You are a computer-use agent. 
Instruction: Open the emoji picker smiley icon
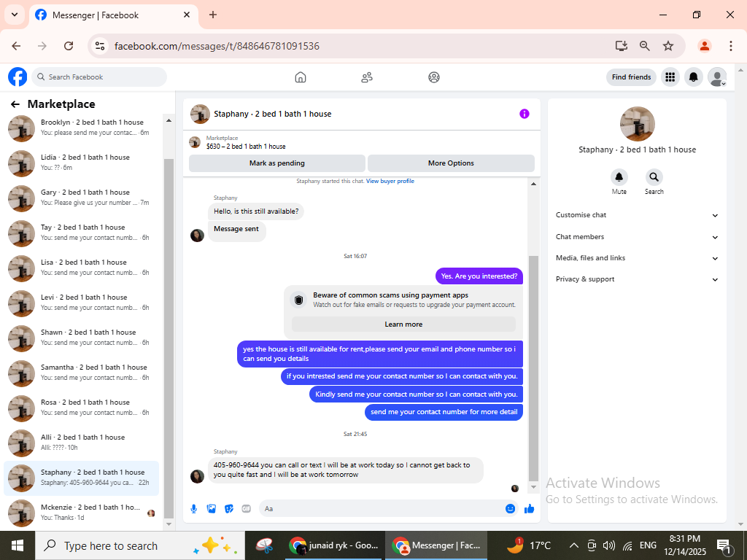pyautogui.click(x=510, y=509)
